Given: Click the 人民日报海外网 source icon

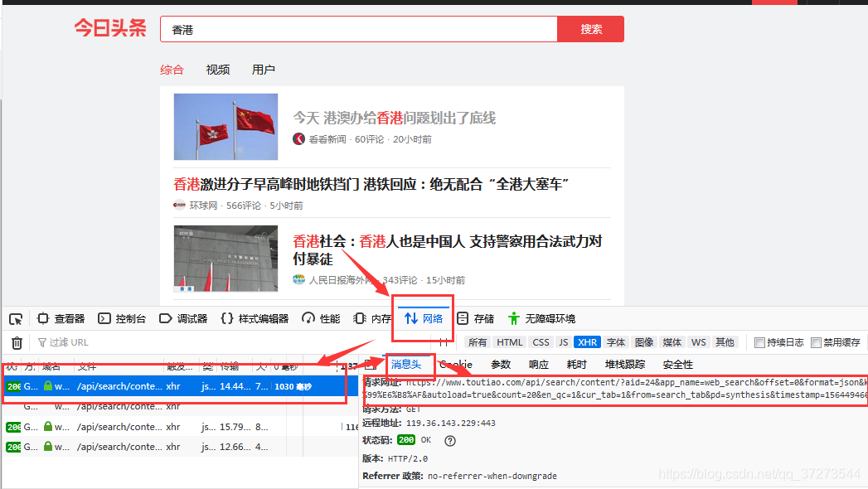Looking at the screenshot, I should (x=299, y=279).
